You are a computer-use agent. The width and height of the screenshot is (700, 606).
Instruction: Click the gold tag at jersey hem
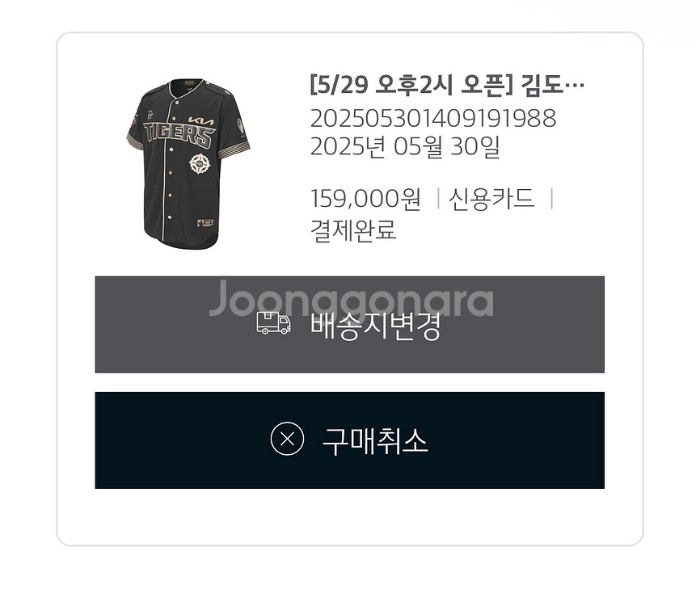pos(205,222)
